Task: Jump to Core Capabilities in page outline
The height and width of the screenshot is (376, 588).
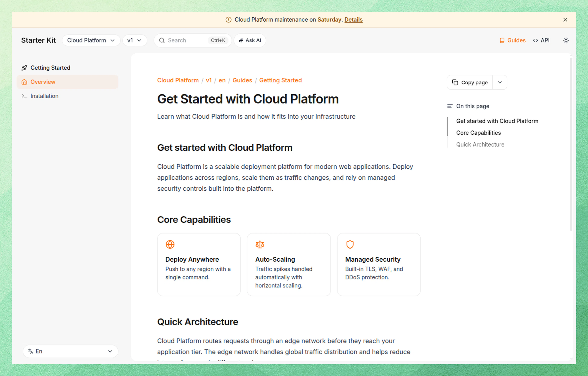Action: (478, 133)
